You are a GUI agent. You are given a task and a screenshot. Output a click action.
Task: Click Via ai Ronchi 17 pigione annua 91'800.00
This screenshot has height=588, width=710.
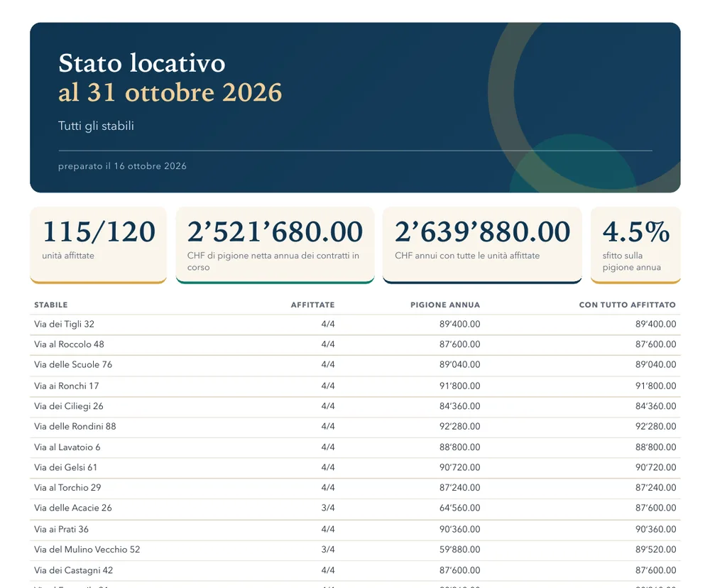tap(459, 386)
